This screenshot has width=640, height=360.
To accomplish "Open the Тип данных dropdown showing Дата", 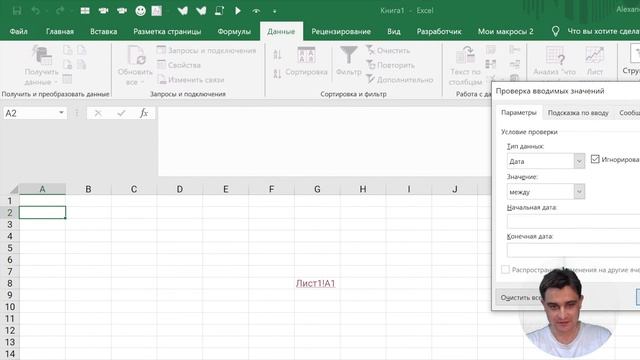I will (546, 161).
